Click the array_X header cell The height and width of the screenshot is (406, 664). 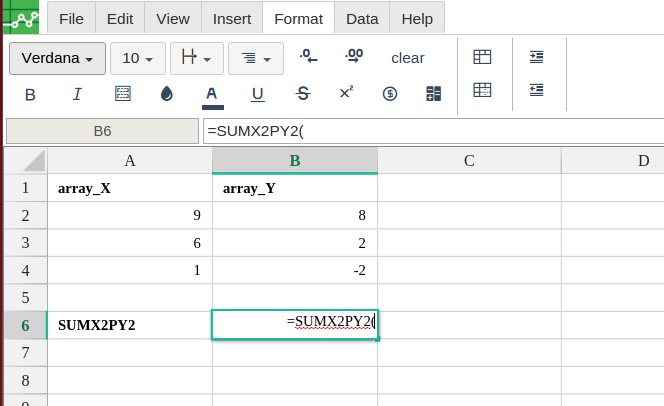click(130, 188)
